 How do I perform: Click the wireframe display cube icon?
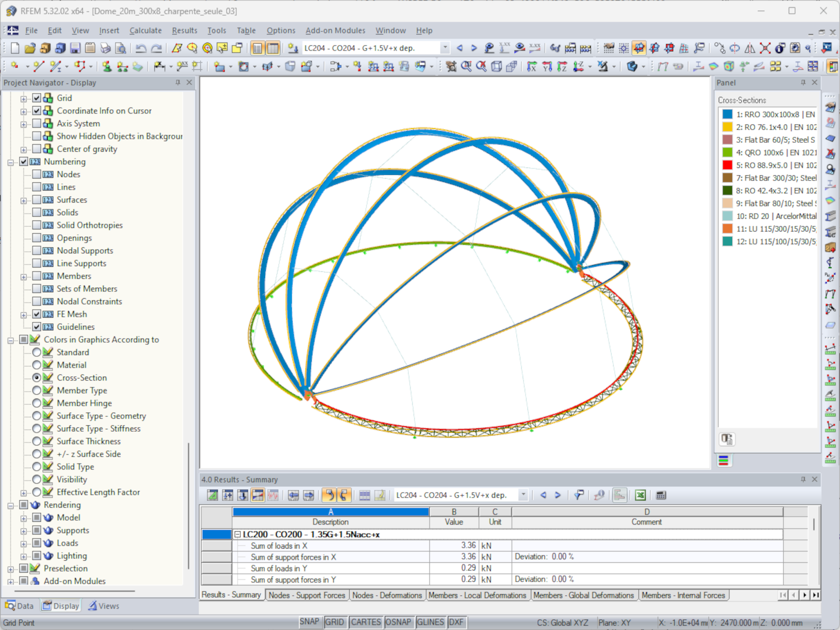point(496,66)
